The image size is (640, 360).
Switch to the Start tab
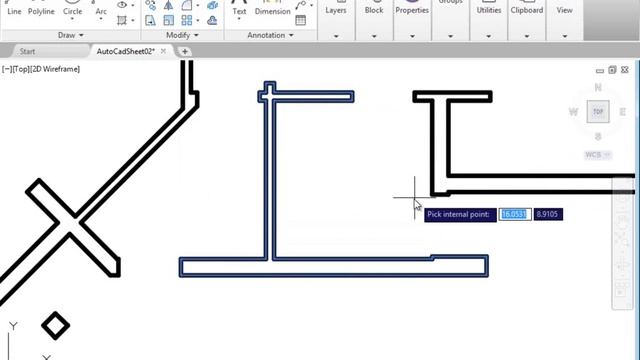pos(27,51)
